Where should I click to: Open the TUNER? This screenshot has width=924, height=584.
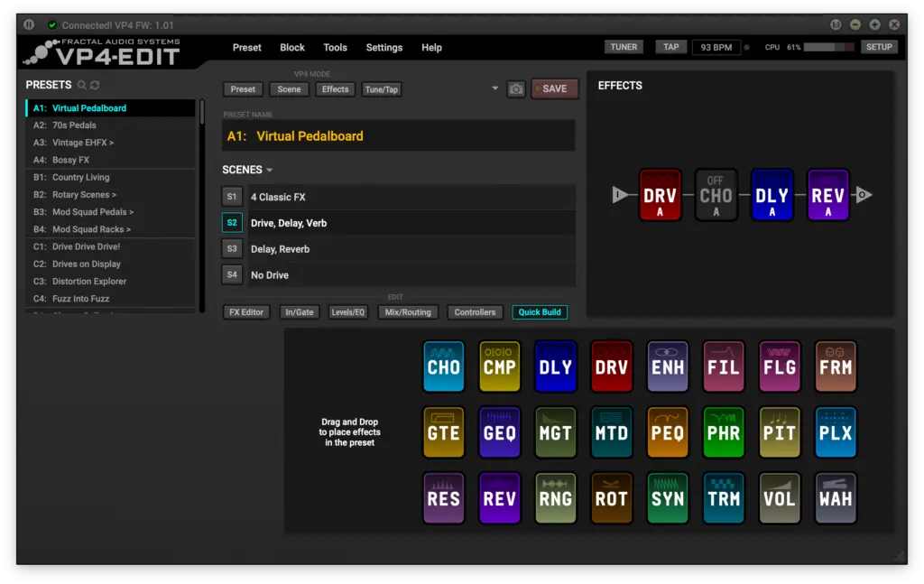pos(624,47)
